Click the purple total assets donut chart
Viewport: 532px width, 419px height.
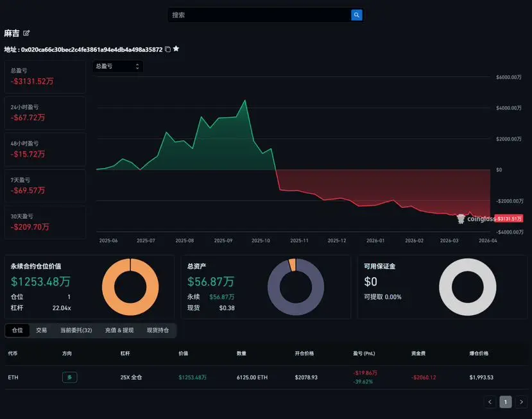(296, 287)
